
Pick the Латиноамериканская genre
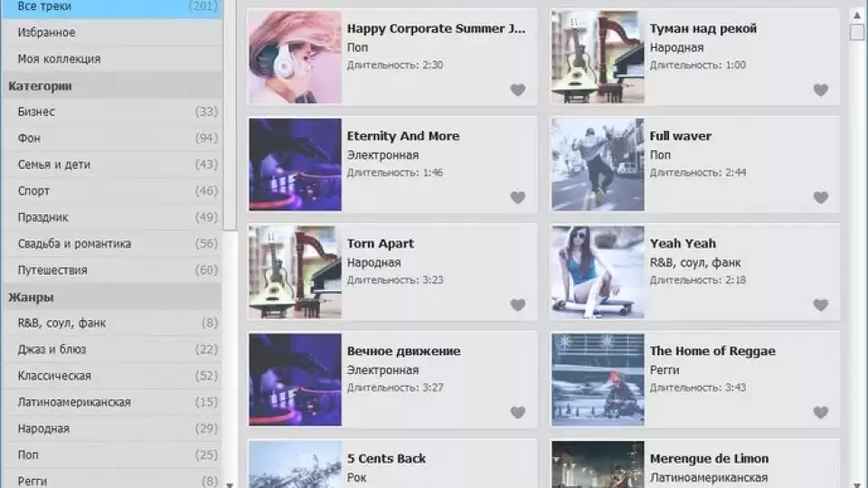110,402
